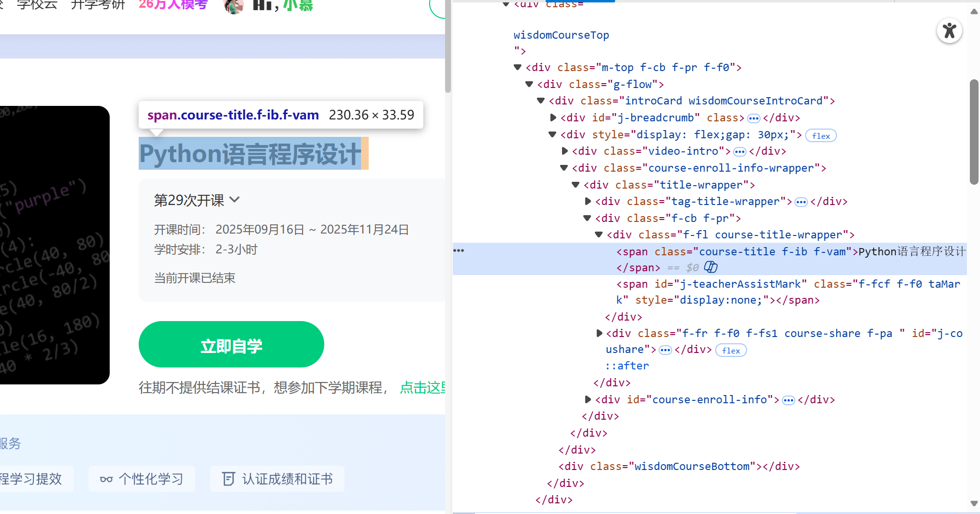
Task: Play the course intro video thumbnail
Action: pos(55,245)
